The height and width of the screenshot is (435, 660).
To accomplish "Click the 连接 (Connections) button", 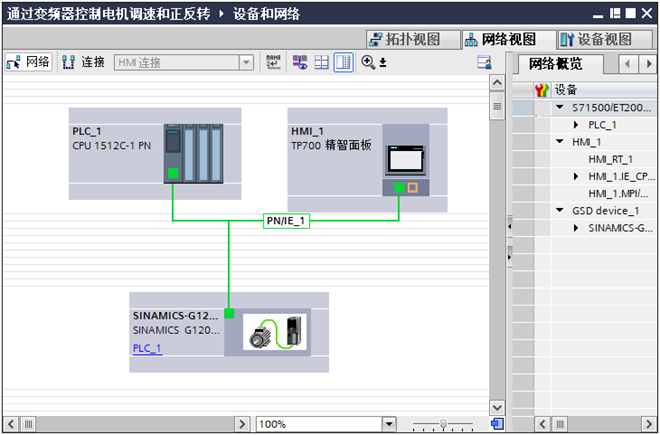I will click(x=83, y=62).
